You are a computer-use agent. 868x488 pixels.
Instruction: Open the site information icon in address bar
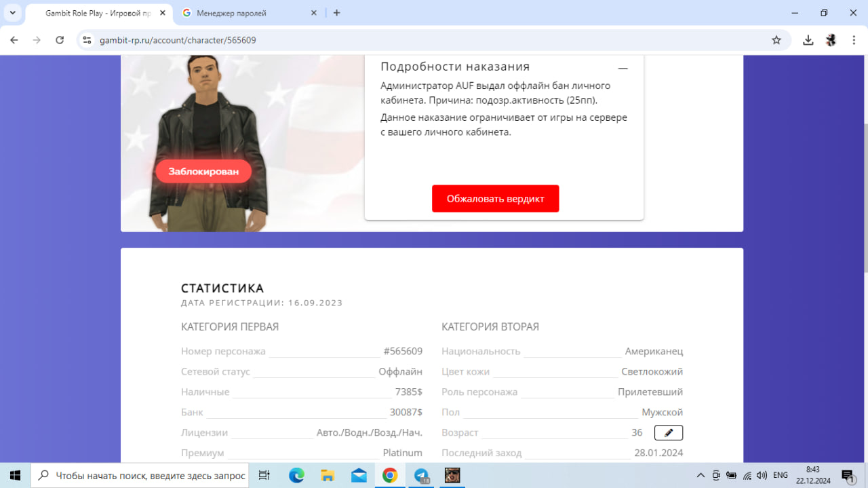tap(87, 40)
